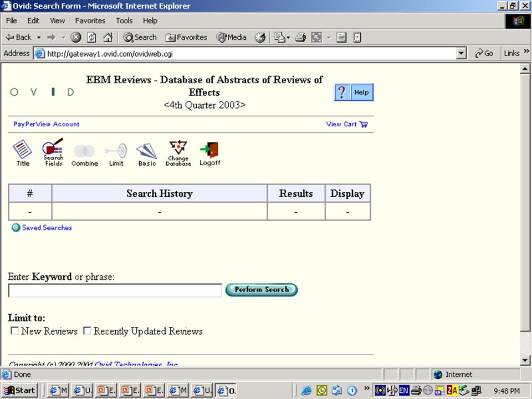Open the View Cart link
The width and height of the screenshot is (532, 399).
[x=347, y=124]
